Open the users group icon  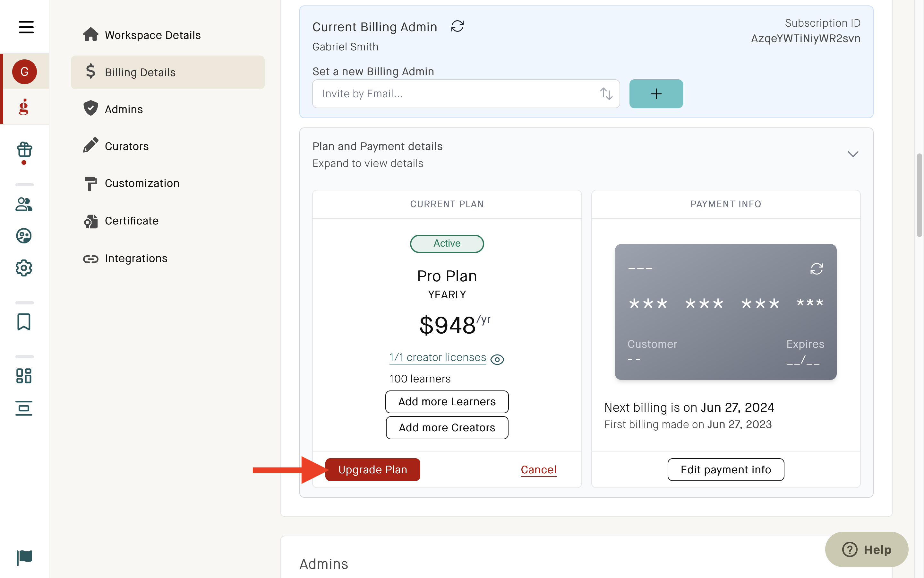click(x=24, y=204)
